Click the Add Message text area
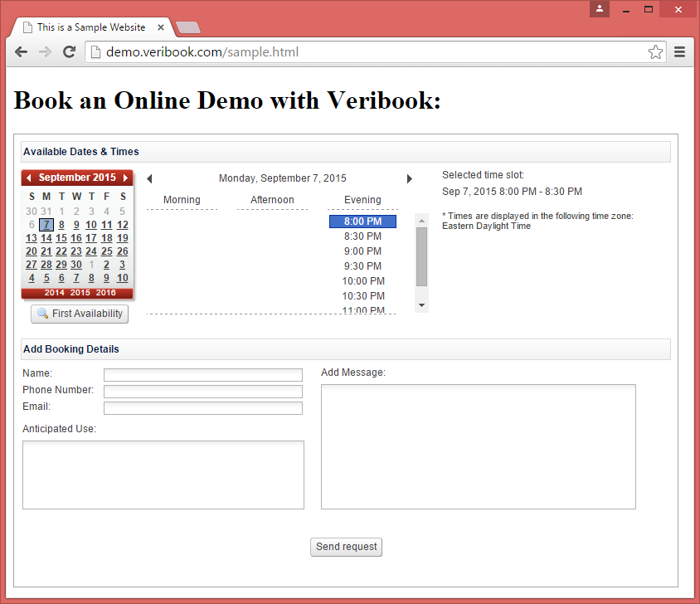 [x=478, y=446]
